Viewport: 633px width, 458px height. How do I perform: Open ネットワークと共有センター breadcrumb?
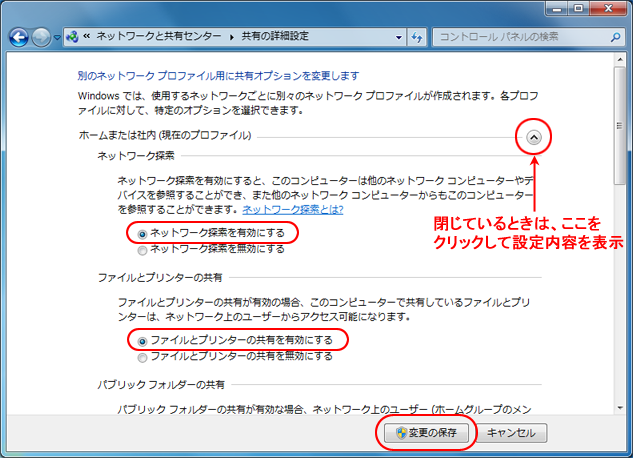(159, 36)
